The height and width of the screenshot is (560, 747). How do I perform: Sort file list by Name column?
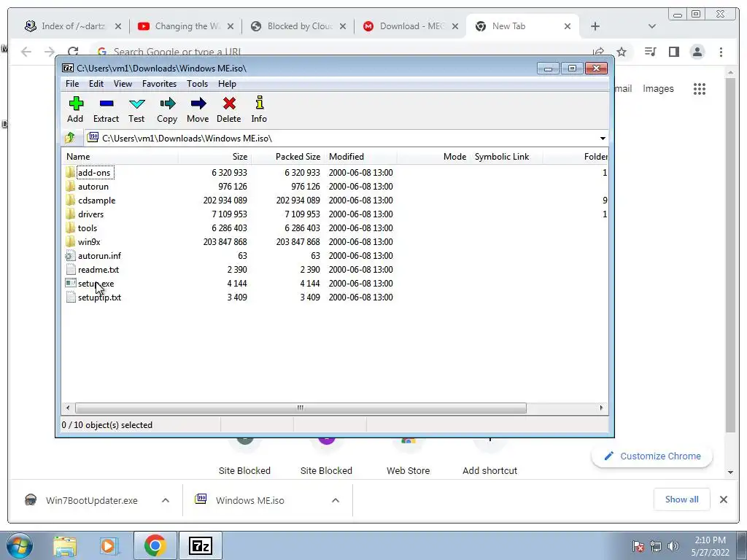[120, 157]
